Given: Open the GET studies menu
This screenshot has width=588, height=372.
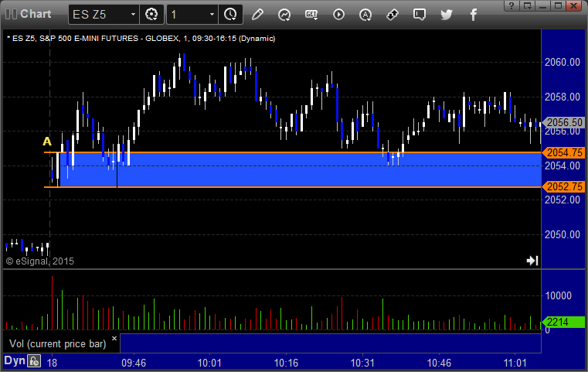Looking at the screenshot, I should point(311,15).
